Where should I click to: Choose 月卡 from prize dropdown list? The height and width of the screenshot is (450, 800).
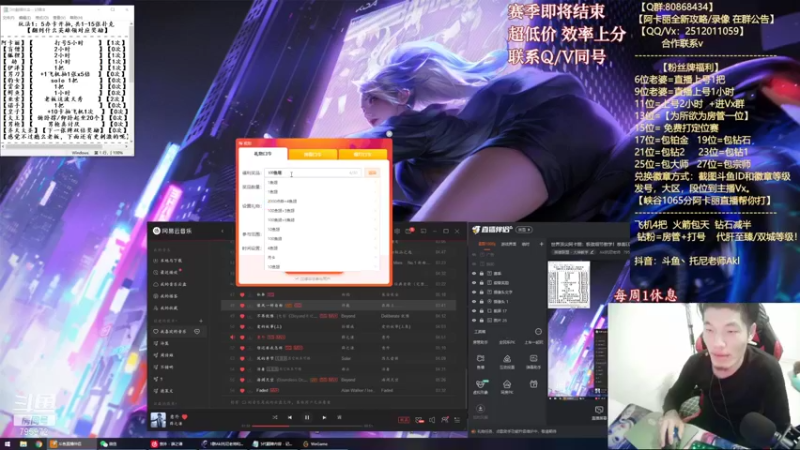(x=321, y=257)
